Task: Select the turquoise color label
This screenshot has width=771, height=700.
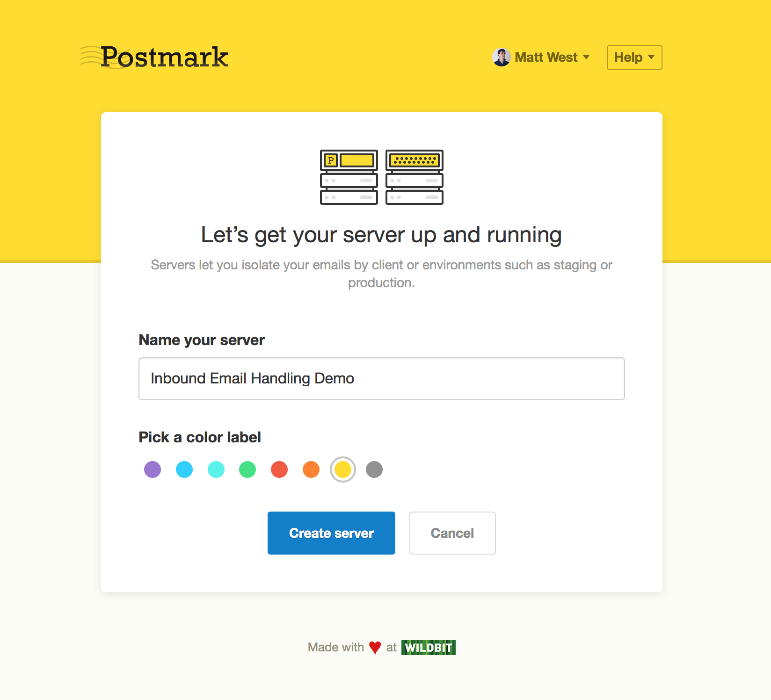Action: (x=216, y=469)
